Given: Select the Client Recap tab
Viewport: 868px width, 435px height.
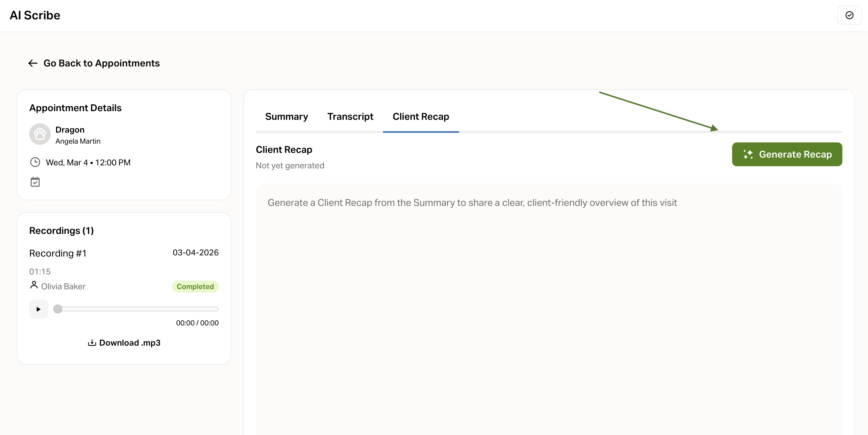Looking at the screenshot, I should 421,116.
